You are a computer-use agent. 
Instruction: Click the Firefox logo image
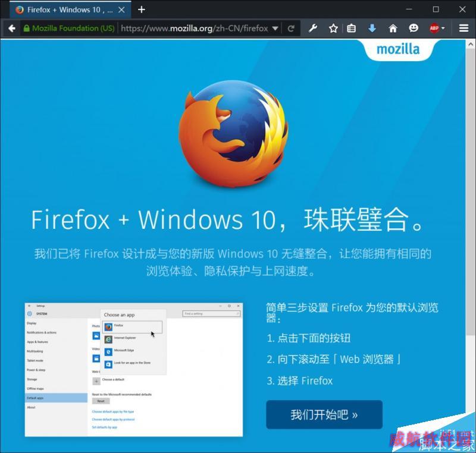click(233, 133)
